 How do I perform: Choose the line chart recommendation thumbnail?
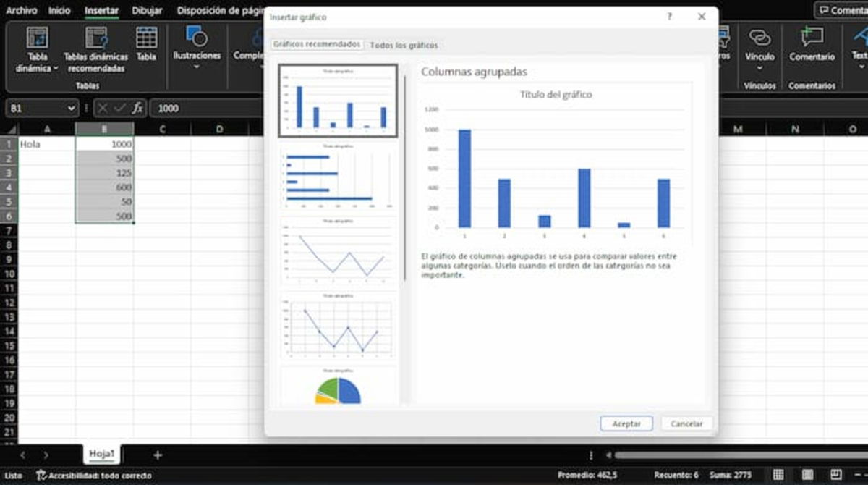[338, 253]
